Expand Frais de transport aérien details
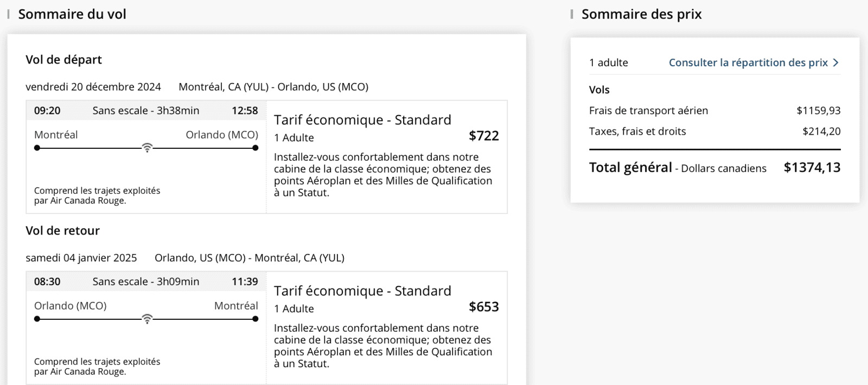 point(648,110)
